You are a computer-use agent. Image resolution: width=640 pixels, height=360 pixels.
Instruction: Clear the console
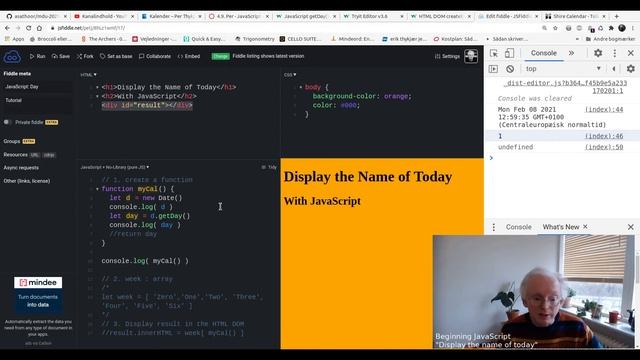[x=510, y=69]
